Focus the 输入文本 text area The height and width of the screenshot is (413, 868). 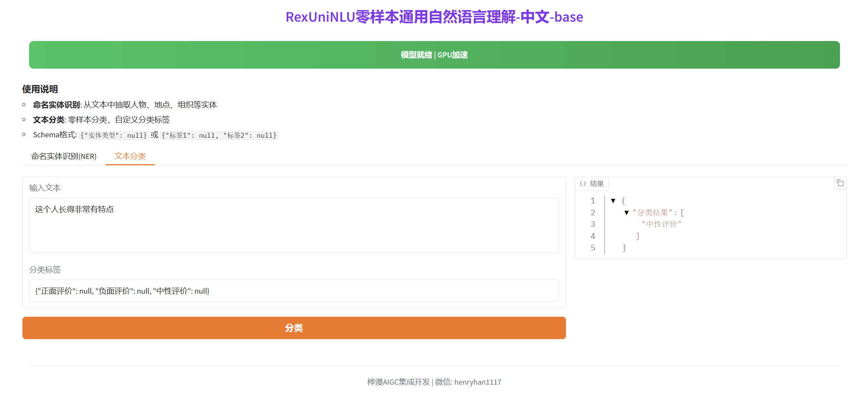click(294, 225)
